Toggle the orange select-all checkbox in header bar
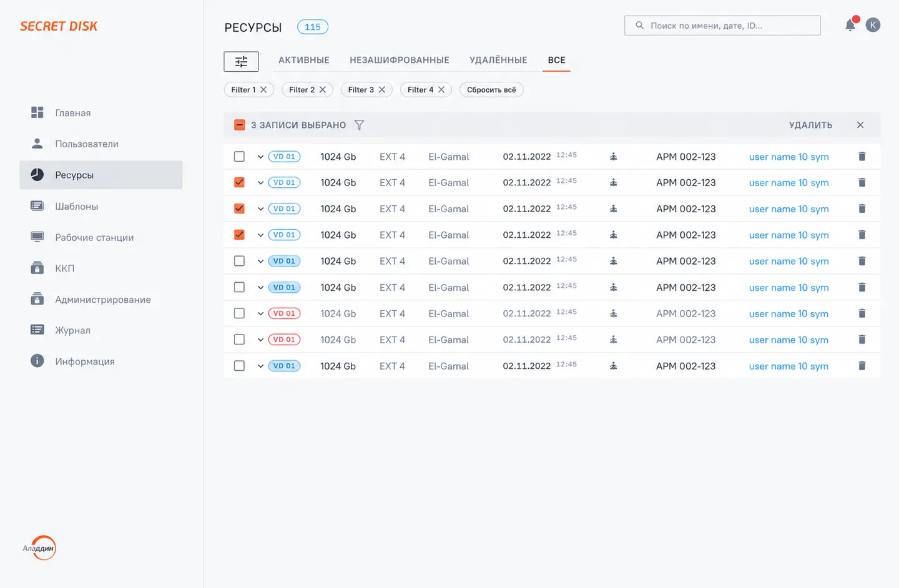 coord(239,125)
